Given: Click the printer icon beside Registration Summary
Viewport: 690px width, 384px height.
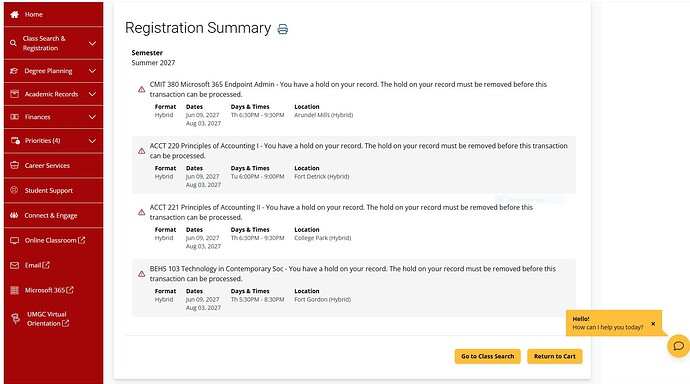Looking at the screenshot, I should [283, 29].
